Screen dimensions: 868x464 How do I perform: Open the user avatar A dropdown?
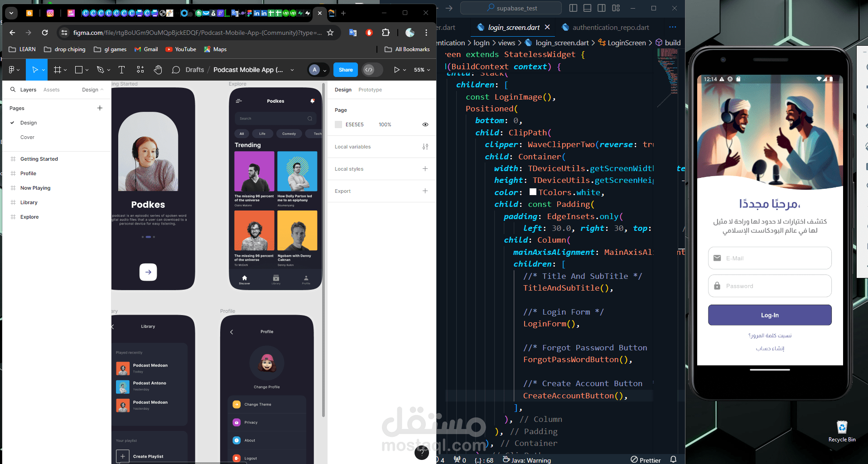click(x=318, y=70)
